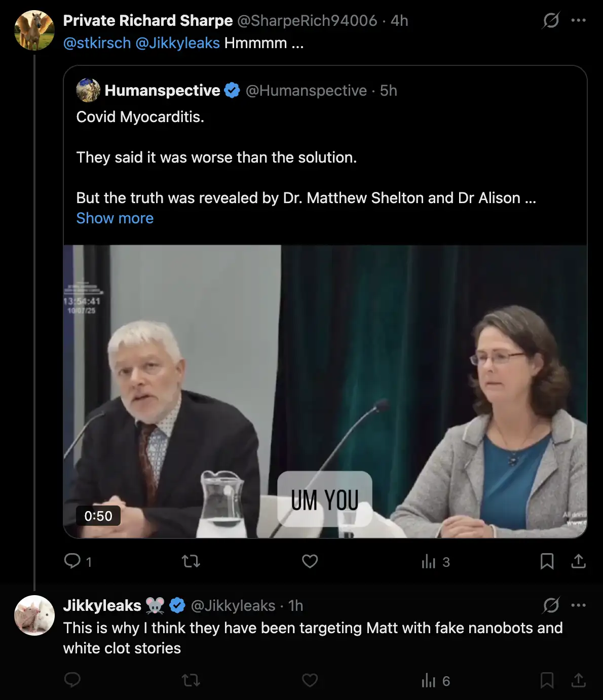
Task: View analytics showing 3 views
Action: point(435,562)
